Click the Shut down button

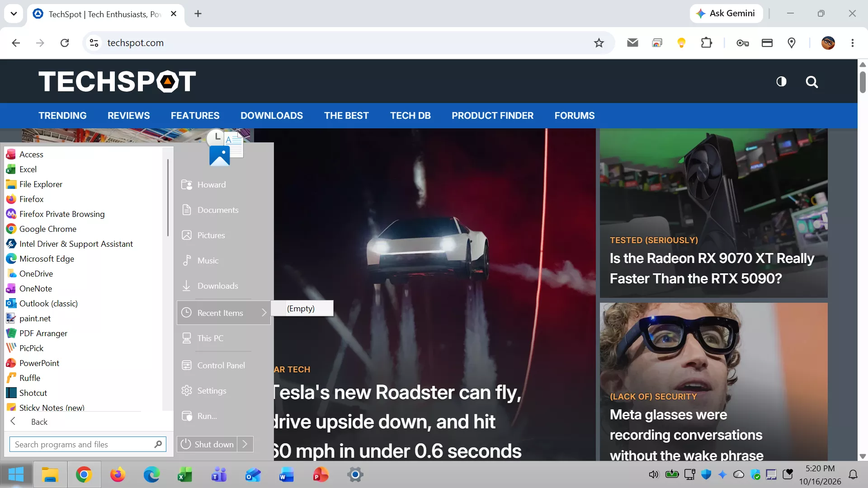208,444
